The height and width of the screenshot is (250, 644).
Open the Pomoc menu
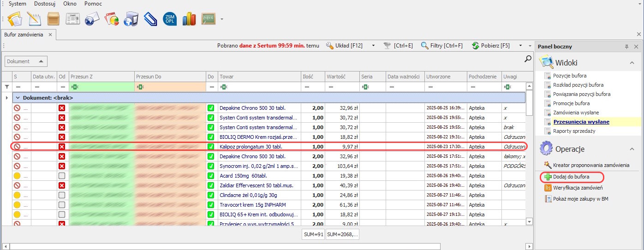(x=93, y=4)
